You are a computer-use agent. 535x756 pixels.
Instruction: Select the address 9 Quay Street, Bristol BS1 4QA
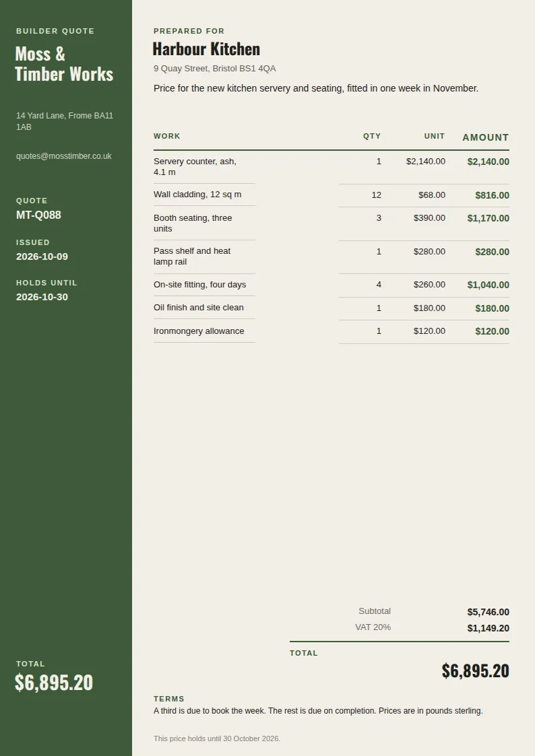215,69
